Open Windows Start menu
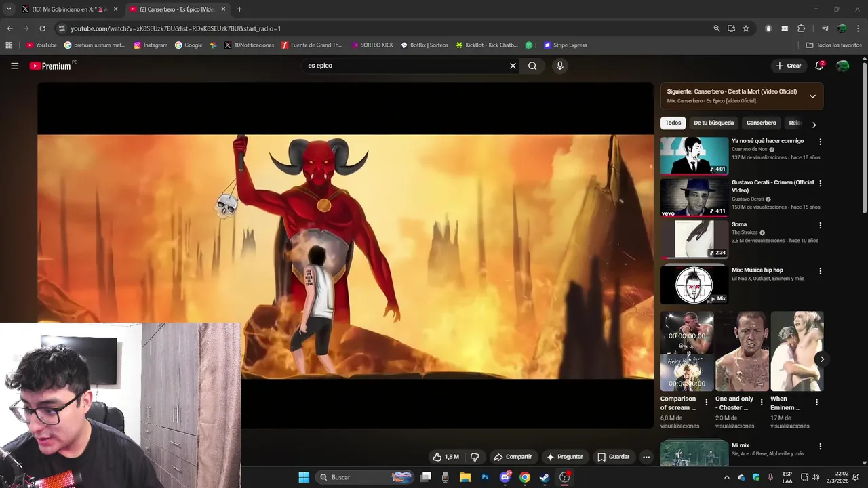The image size is (868, 488). click(x=304, y=477)
